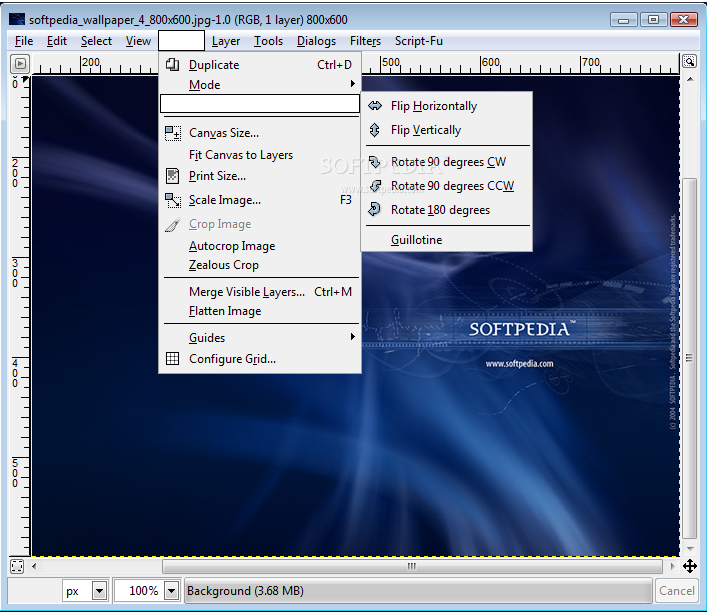
Task: Choose Print Size... entry
Action: pos(260,176)
